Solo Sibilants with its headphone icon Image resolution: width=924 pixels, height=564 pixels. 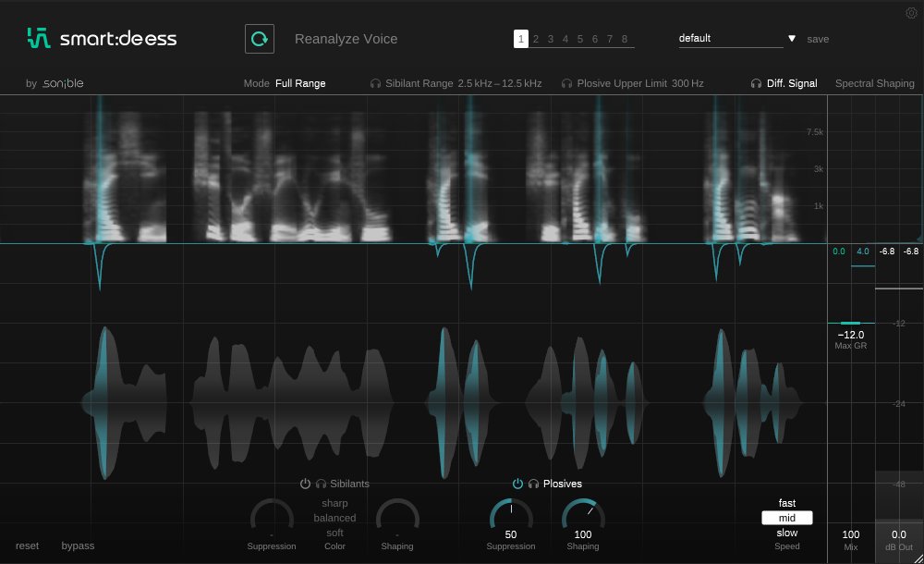[x=321, y=484]
